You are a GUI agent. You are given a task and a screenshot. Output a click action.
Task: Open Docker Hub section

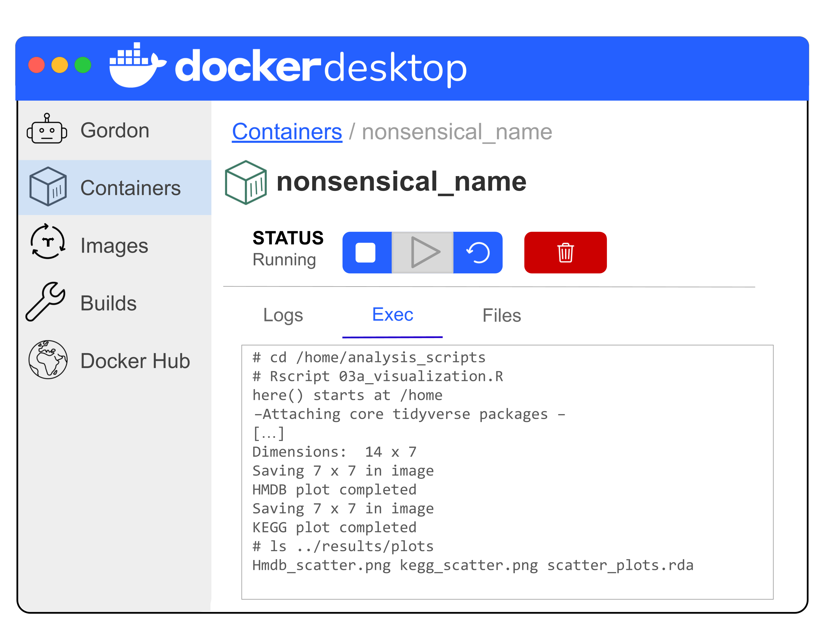coord(135,361)
